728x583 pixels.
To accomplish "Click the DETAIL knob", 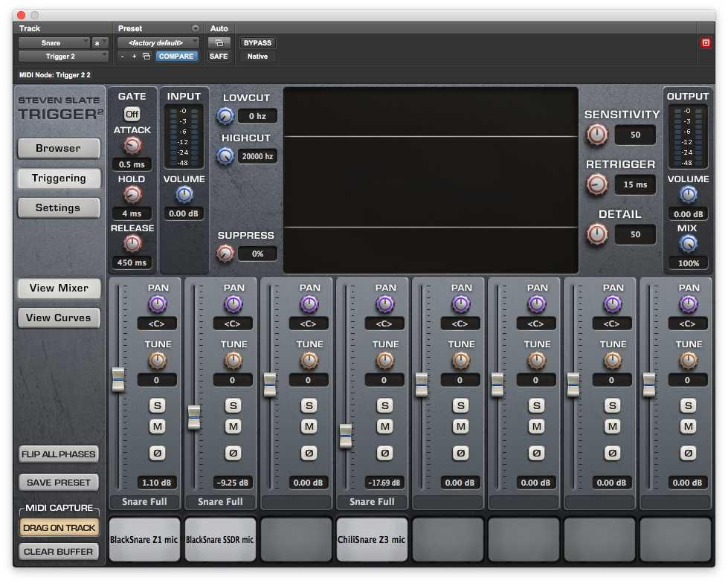I will tap(597, 234).
